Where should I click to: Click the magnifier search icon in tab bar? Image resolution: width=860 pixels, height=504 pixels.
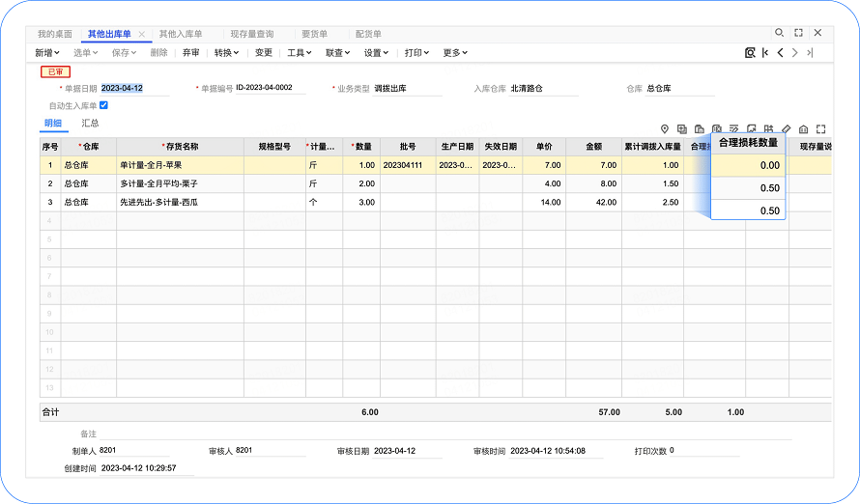point(780,33)
